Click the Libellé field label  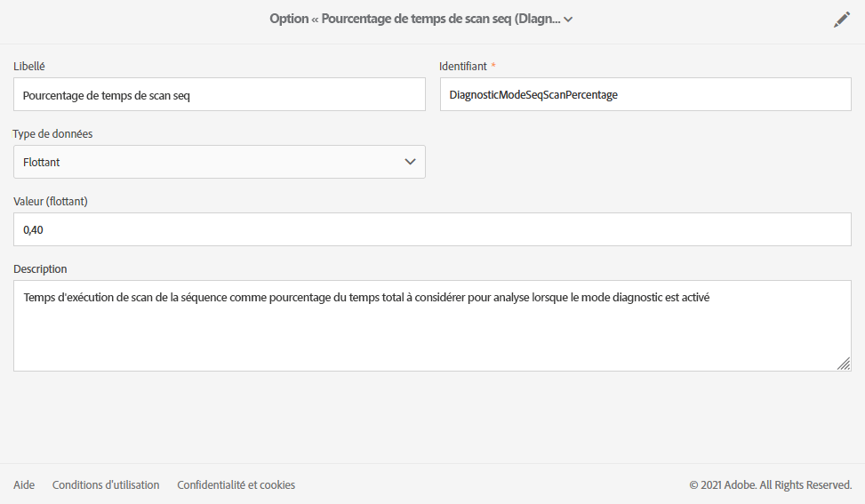[x=29, y=67]
